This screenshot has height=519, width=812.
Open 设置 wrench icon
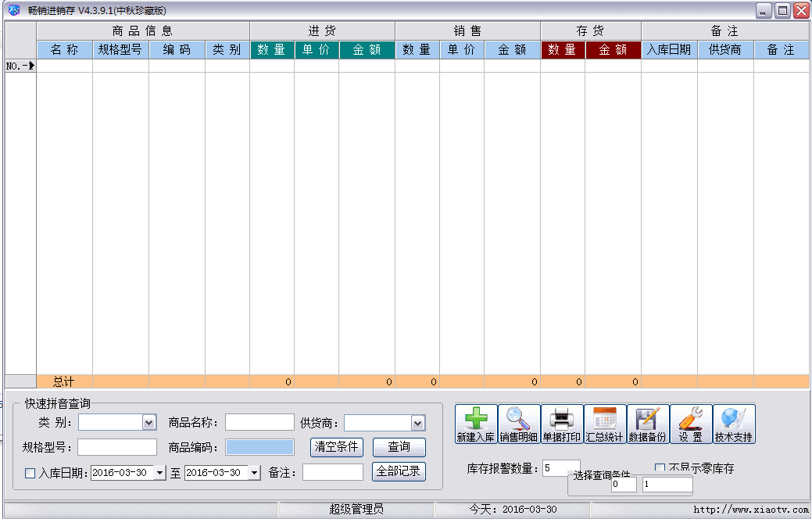click(x=690, y=420)
